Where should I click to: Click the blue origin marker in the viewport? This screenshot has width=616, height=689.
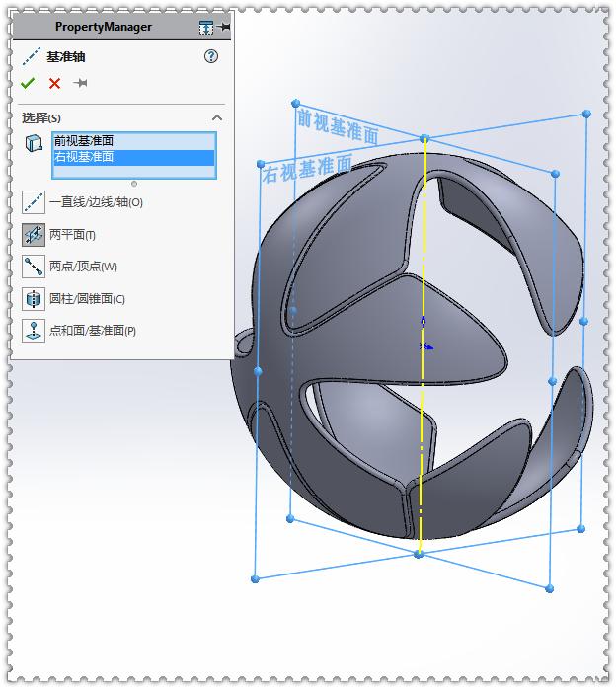[x=424, y=346]
